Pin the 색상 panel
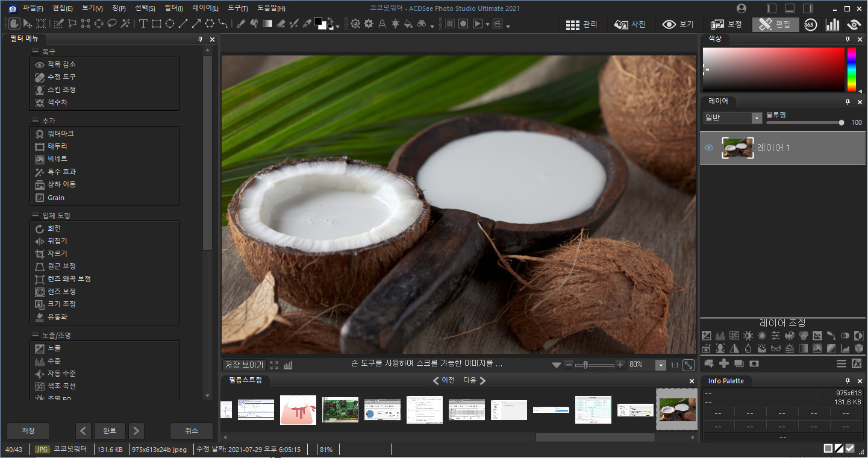Screen dimensions: 868x458 click(x=848, y=39)
